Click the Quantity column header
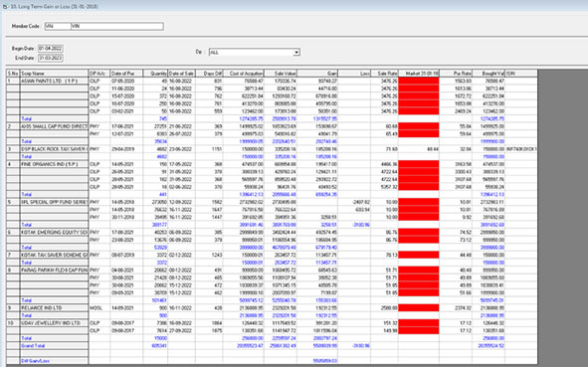Viewport: 588px width, 367px height. pyautogui.click(x=155, y=74)
